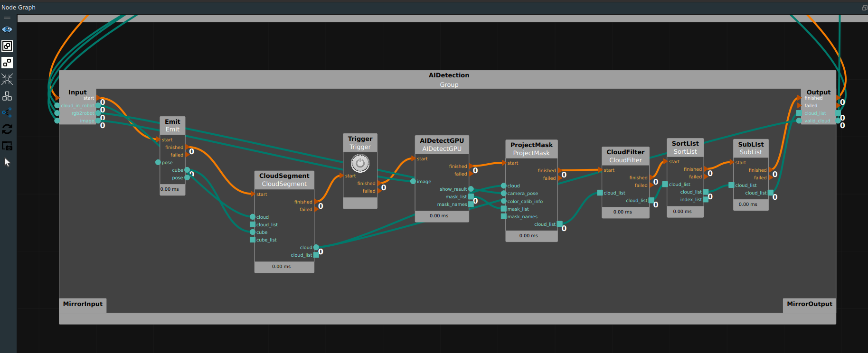Click the ProjectMask camera_pose input port

pyautogui.click(x=503, y=193)
